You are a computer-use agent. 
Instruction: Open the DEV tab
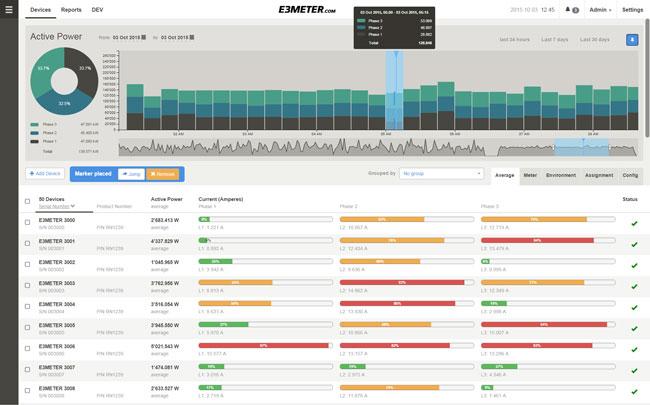tap(97, 10)
